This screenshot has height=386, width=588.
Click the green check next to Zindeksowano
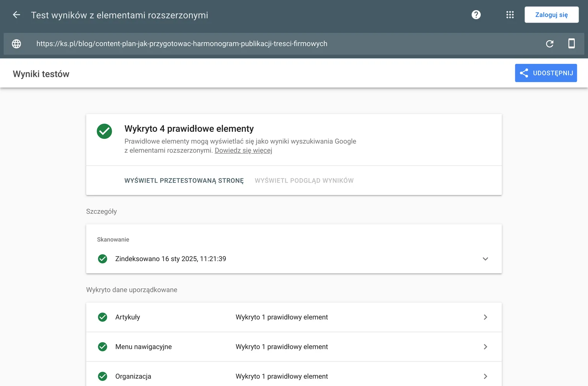pyautogui.click(x=103, y=259)
